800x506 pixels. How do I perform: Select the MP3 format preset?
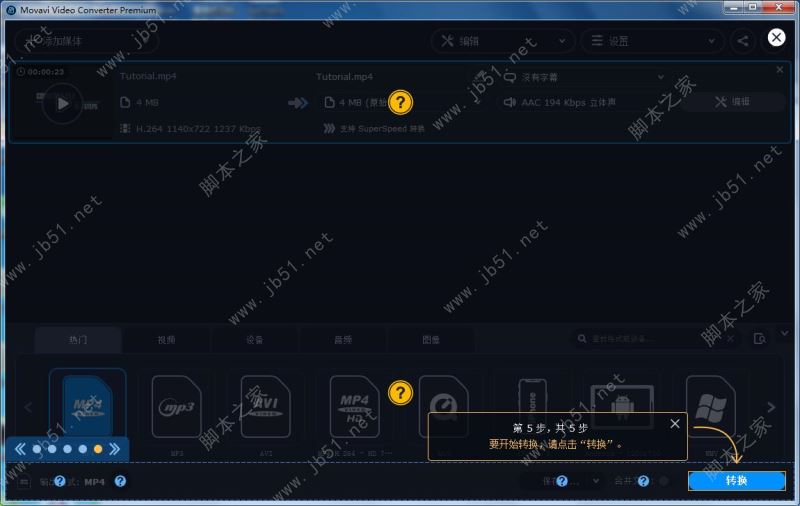pos(177,408)
